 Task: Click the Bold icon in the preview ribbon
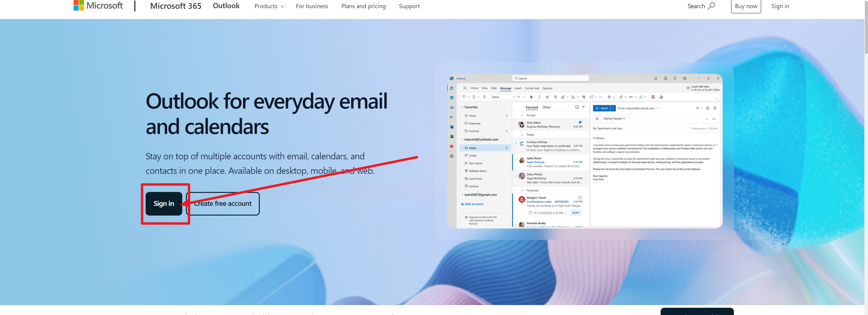tap(531, 97)
